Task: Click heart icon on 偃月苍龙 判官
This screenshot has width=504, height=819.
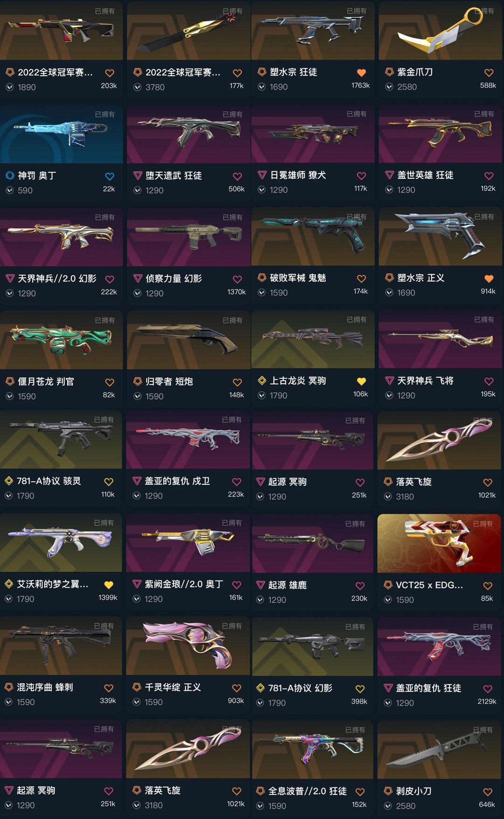Action: [109, 383]
